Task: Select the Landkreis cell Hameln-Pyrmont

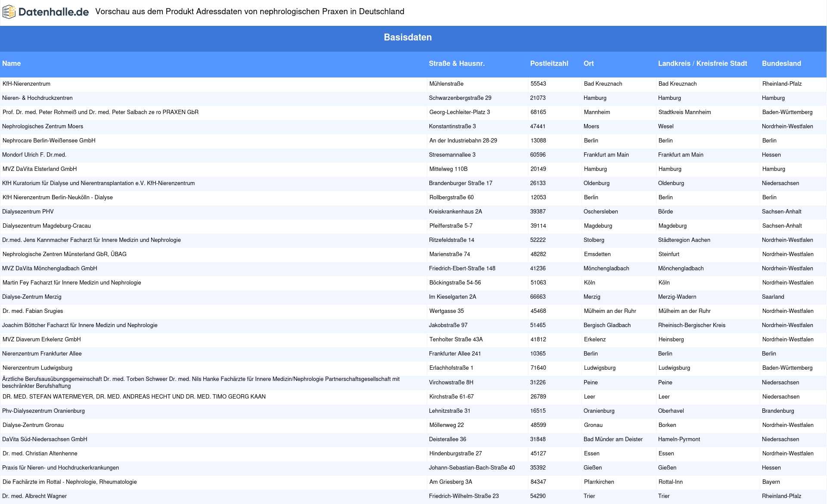Action: (679, 439)
